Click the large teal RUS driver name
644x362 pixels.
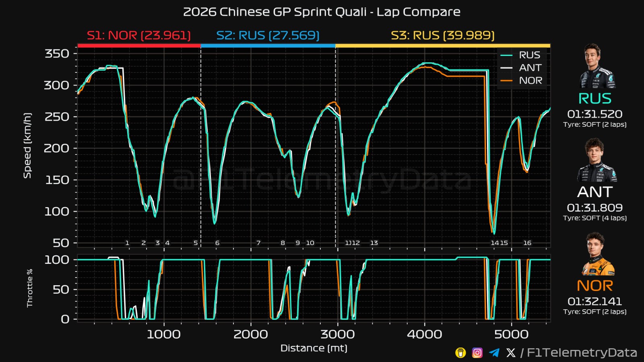click(x=595, y=99)
